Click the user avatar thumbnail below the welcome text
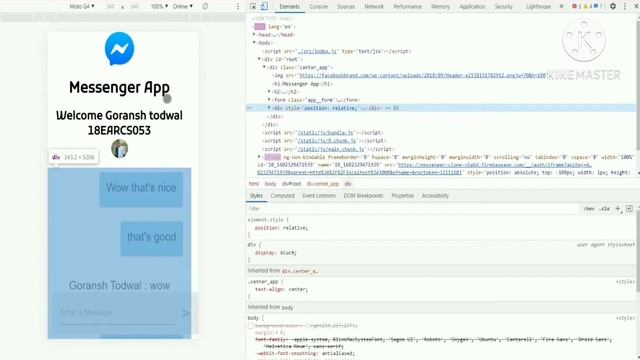640x360 pixels. pyautogui.click(x=119, y=149)
